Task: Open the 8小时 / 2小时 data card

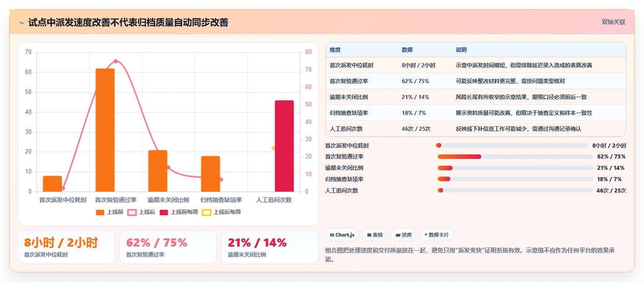Action: (66, 247)
